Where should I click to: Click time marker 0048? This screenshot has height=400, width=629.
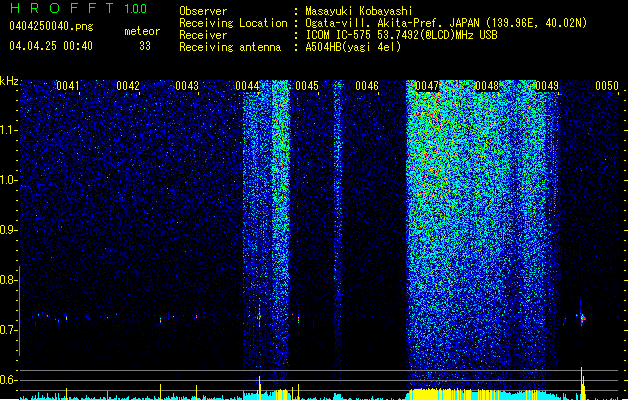pyautogui.click(x=487, y=86)
